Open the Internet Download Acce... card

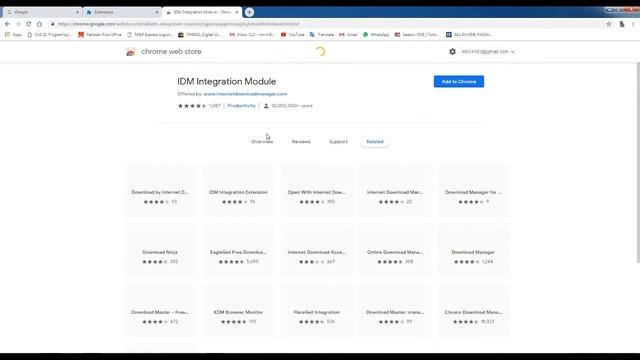(317, 250)
